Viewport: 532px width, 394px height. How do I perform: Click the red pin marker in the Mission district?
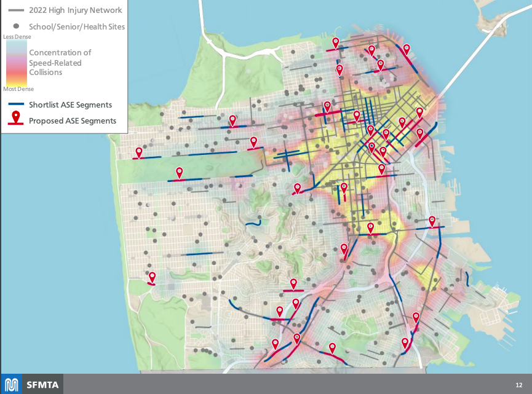(x=370, y=227)
